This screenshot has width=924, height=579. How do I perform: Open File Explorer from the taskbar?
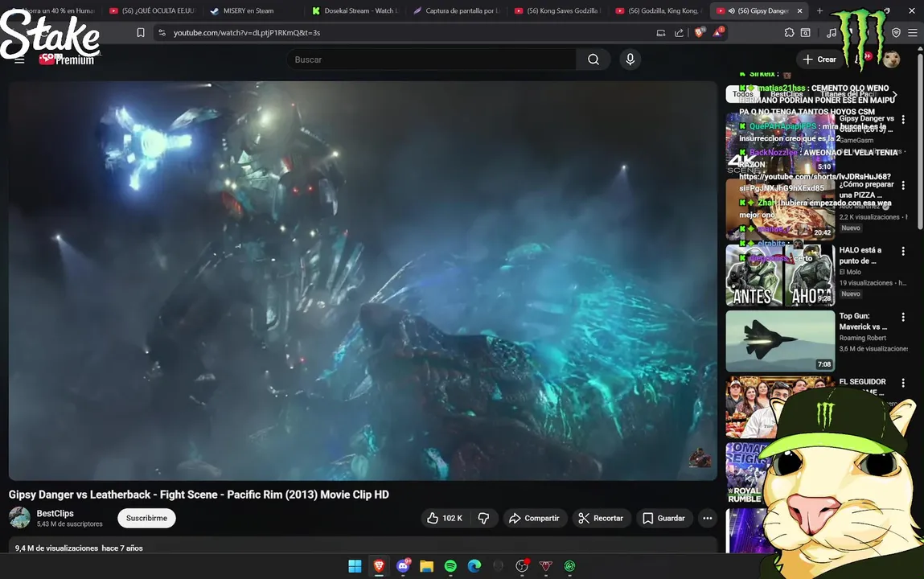(x=427, y=566)
